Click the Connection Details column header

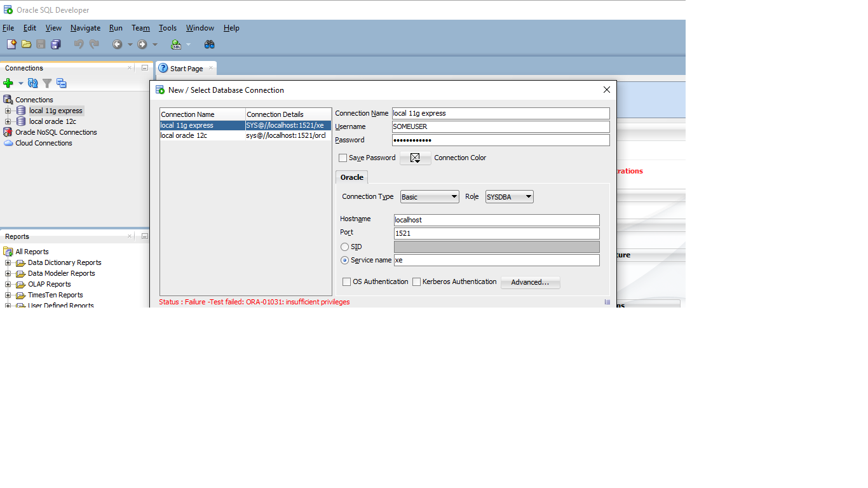click(288, 114)
